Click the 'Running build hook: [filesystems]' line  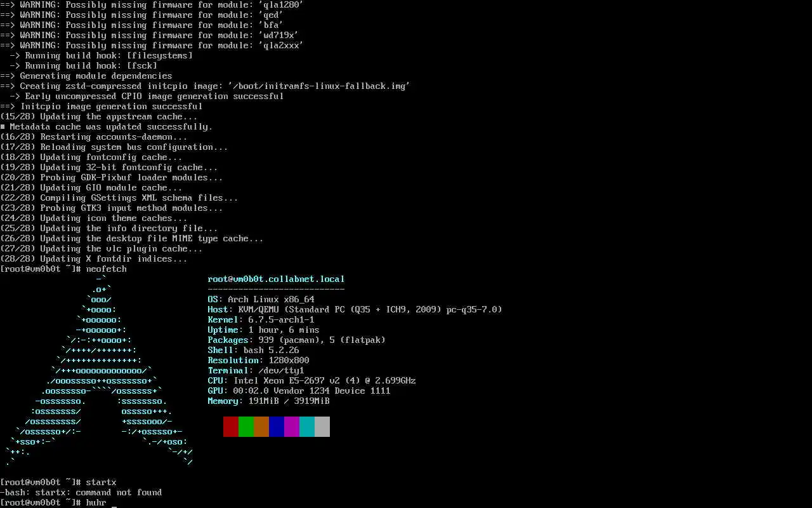(101, 56)
